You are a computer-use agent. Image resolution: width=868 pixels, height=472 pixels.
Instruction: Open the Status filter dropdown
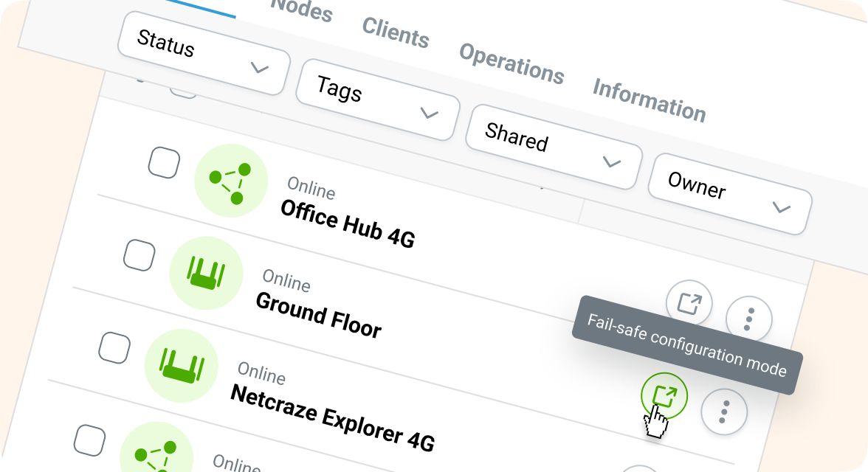pos(203,53)
